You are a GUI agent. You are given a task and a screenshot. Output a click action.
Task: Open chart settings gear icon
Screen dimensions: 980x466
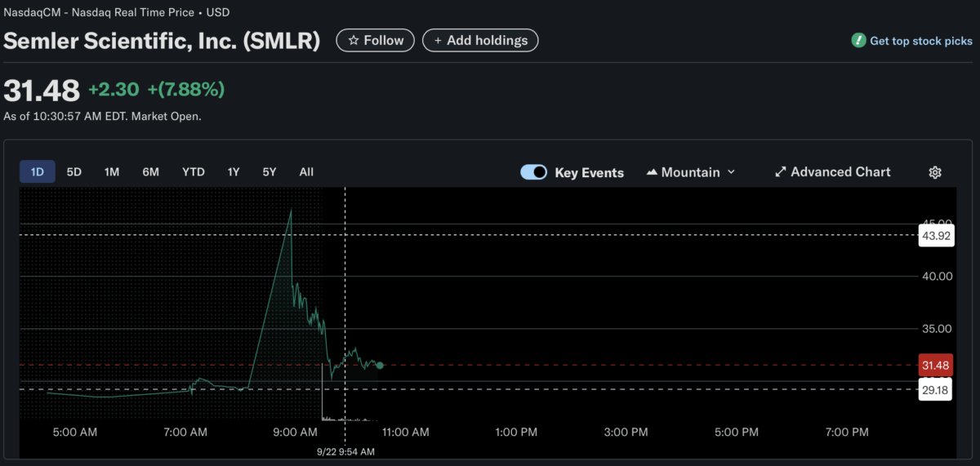[x=935, y=172]
